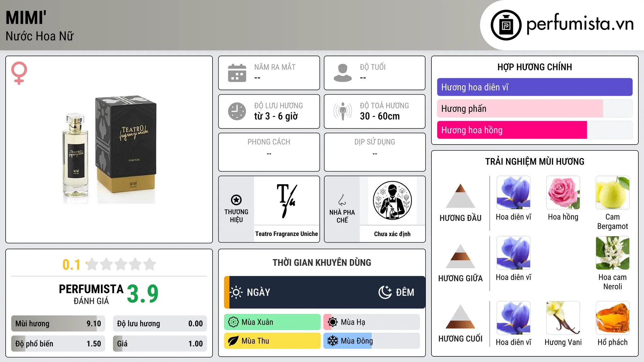
Task: Click the Hương hoa hồng accord bar
Action: (x=535, y=130)
